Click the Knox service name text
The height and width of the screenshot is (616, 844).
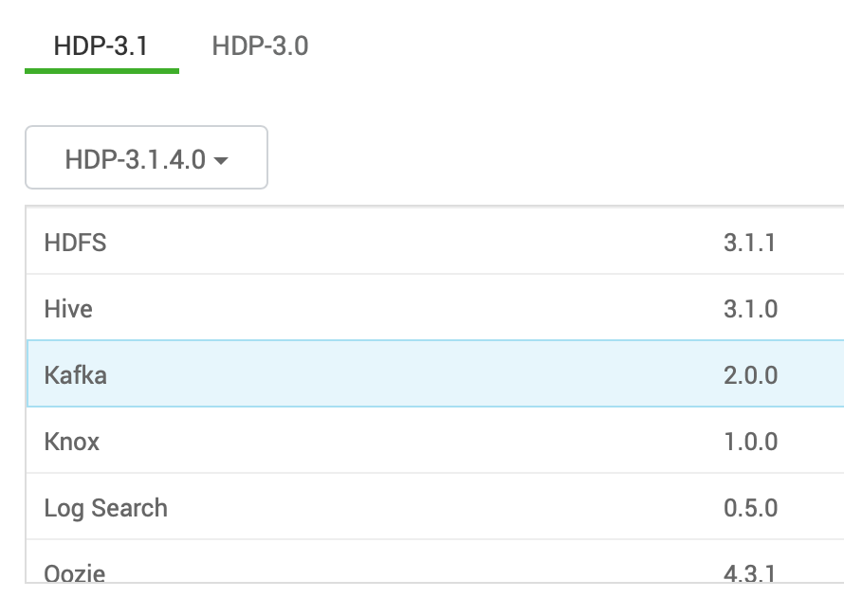point(71,442)
